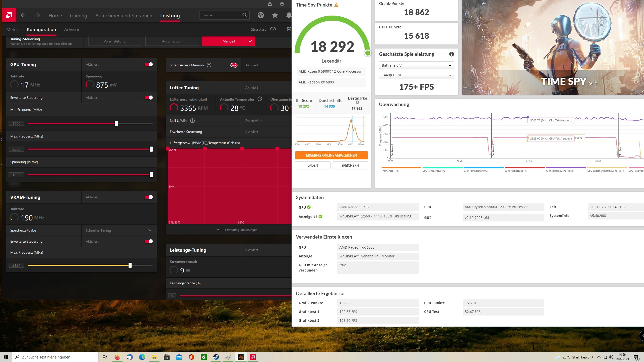Open Steam from the taskbar

click(216, 357)
